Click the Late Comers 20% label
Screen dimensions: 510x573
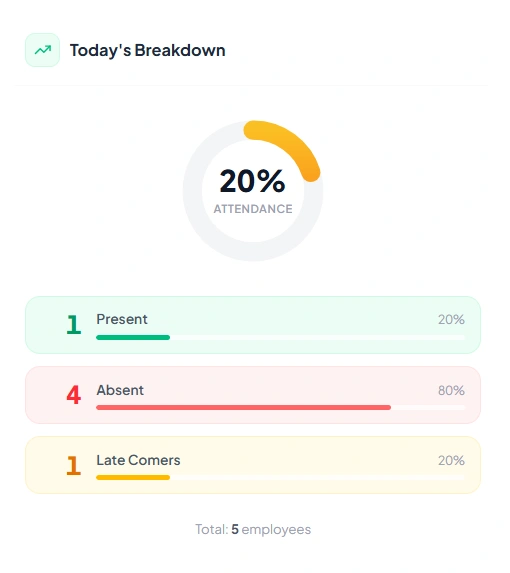451,460
